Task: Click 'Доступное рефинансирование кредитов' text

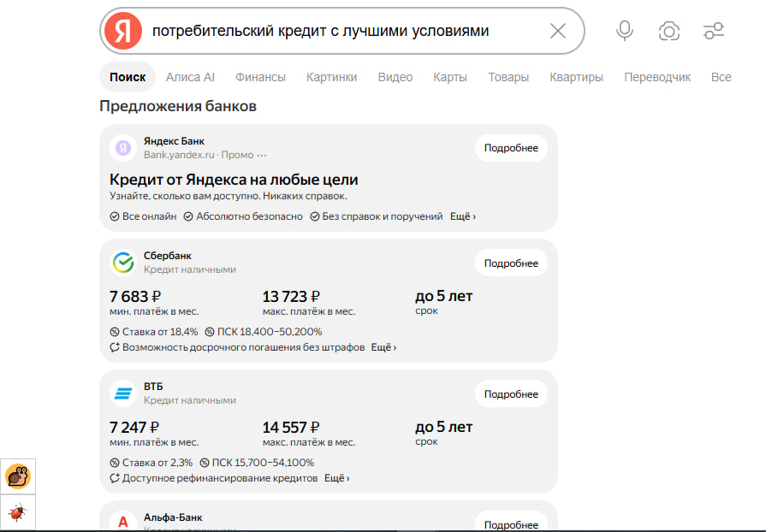Action: (x=220, y=478)
